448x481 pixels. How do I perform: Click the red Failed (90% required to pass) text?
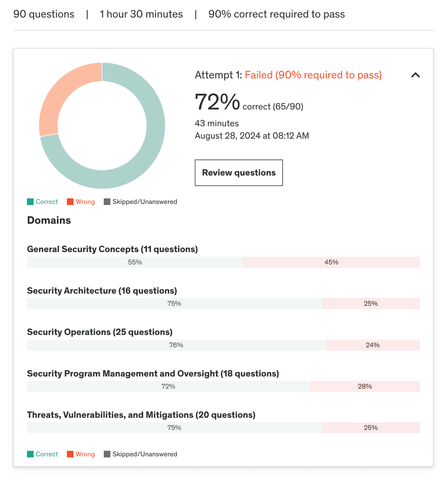point(313,75)
